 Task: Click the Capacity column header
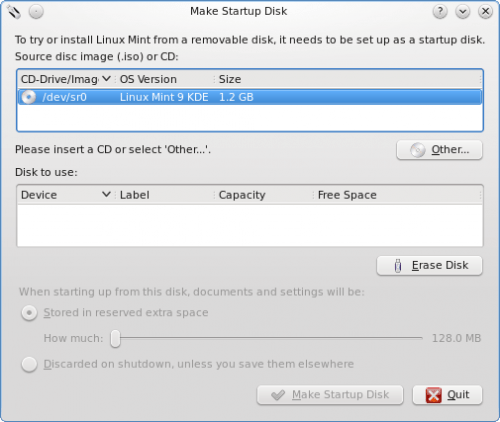[x=264, y=195]
